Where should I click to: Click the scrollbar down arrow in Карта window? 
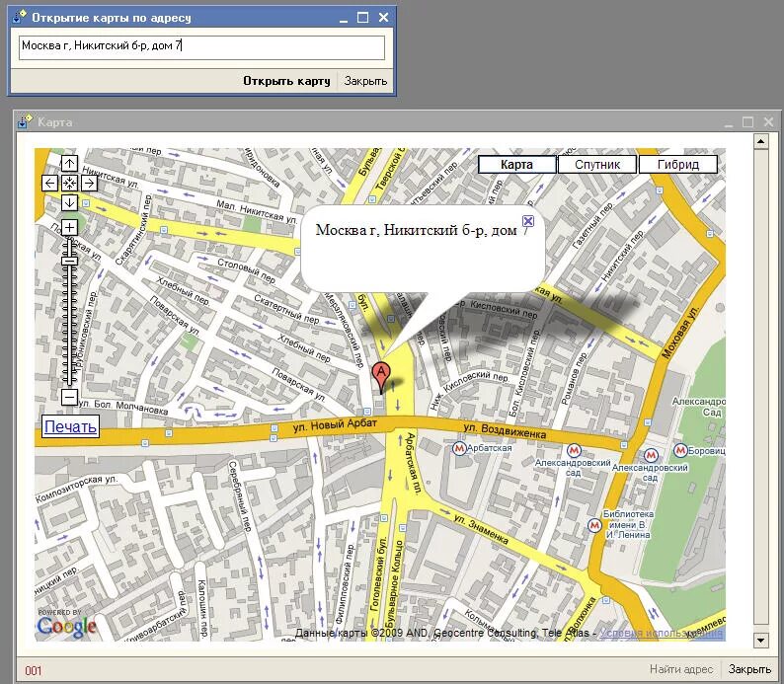[761, 640]
